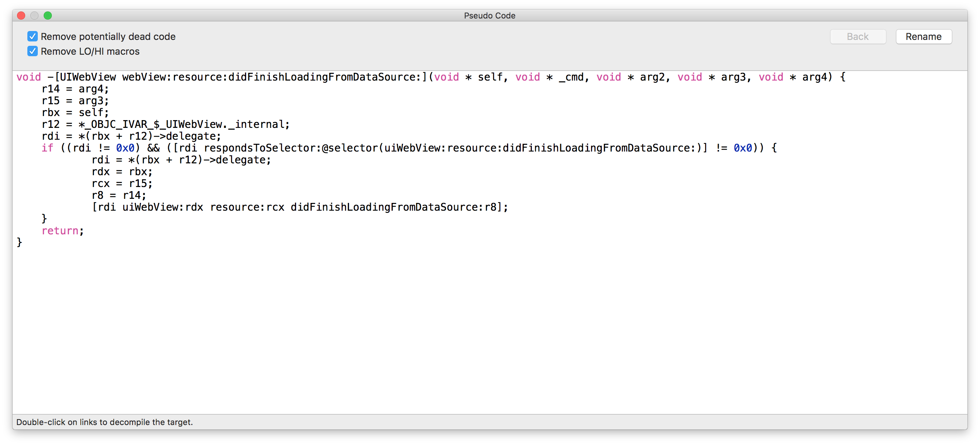980x445 pixels.
Task: Click the green zoom window button
Action: click(47, 16)
